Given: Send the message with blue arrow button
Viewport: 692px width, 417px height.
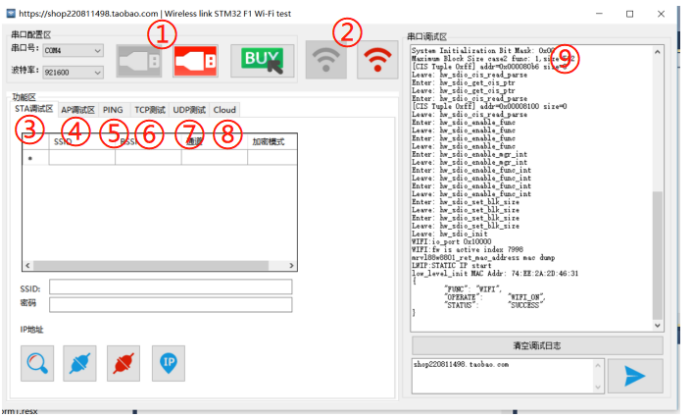Looking at the screenshot, I should pos(635,376).
